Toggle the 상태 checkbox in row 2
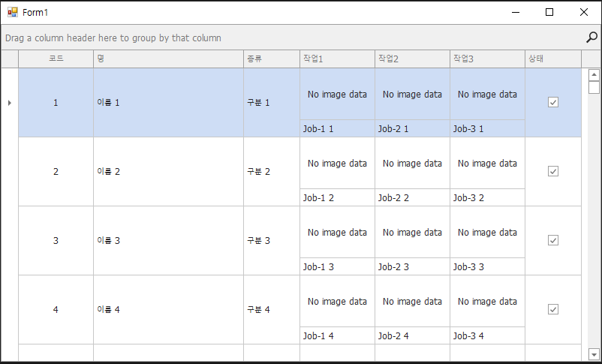The image size is (602, 364). (553, 171)
